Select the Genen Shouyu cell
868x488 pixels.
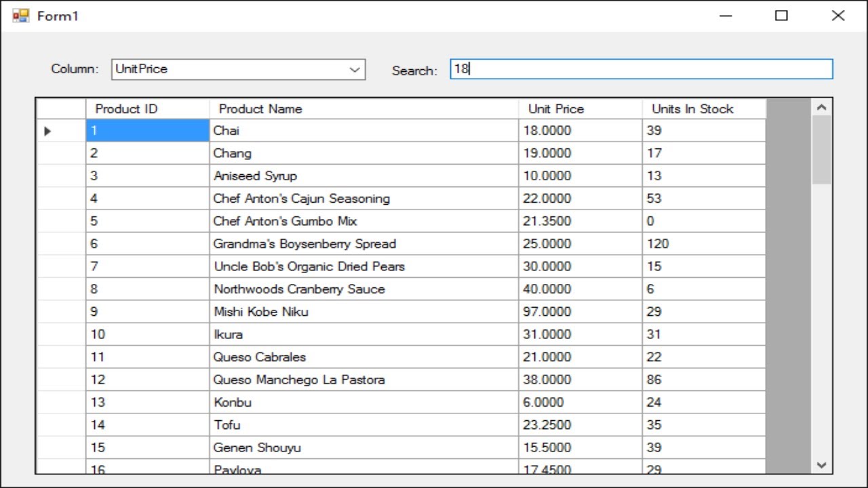(364, 447)
